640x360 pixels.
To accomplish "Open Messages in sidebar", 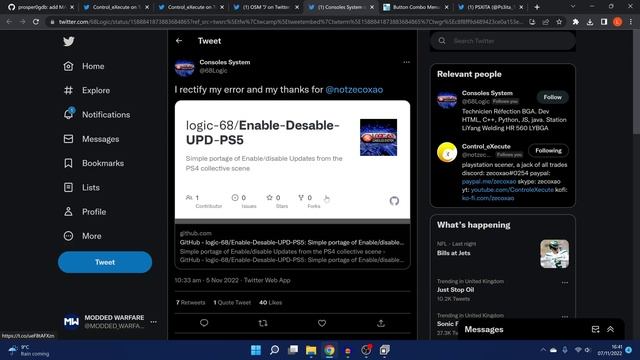I will [91, 139].
